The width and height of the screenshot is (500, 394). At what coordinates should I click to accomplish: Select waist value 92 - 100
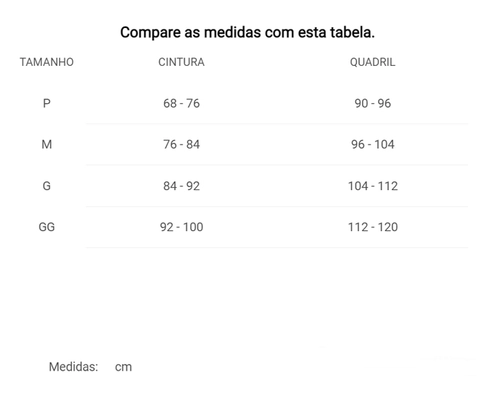(181, 227)
